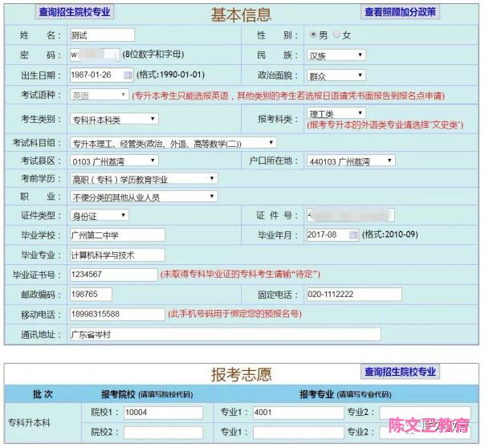The image size is (485, 448).
Task: Click the 报考院校 column header
Action: coord(147,394)
